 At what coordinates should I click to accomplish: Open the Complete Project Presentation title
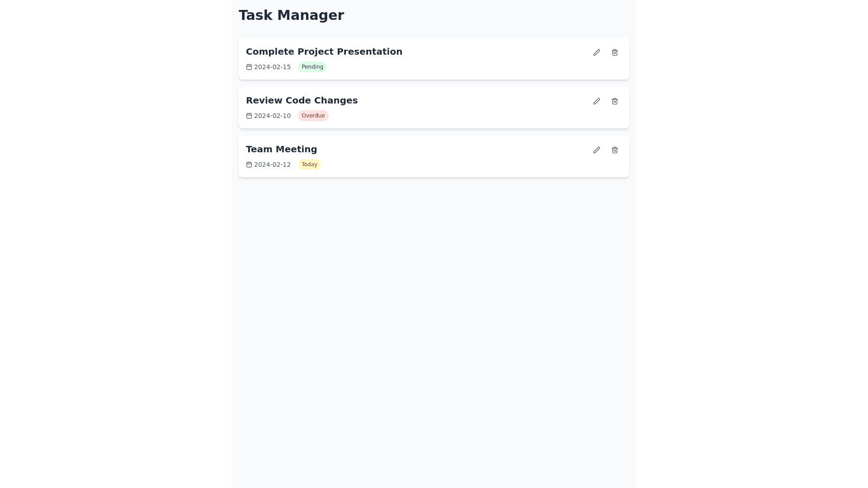tap(324, 52)
